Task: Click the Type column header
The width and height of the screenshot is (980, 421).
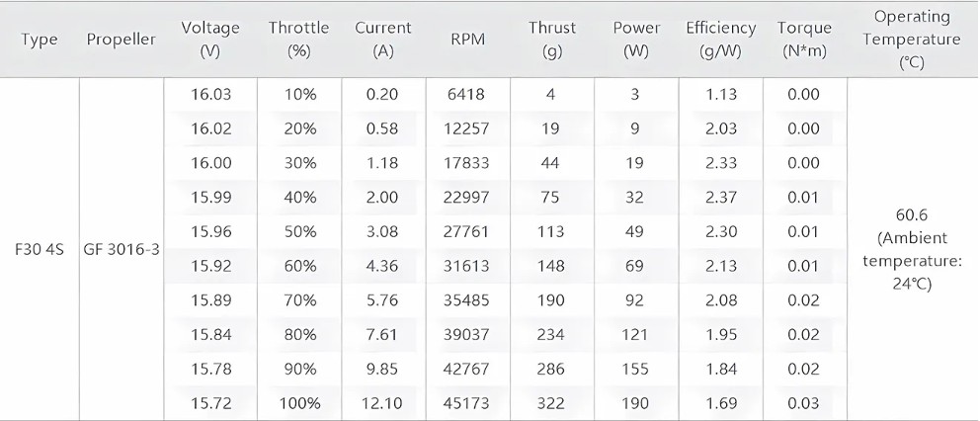Action: pyautogui.click(x=39, y=40)
